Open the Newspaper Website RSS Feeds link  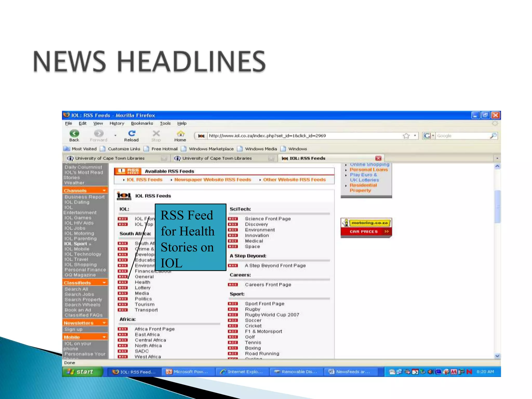212,180
